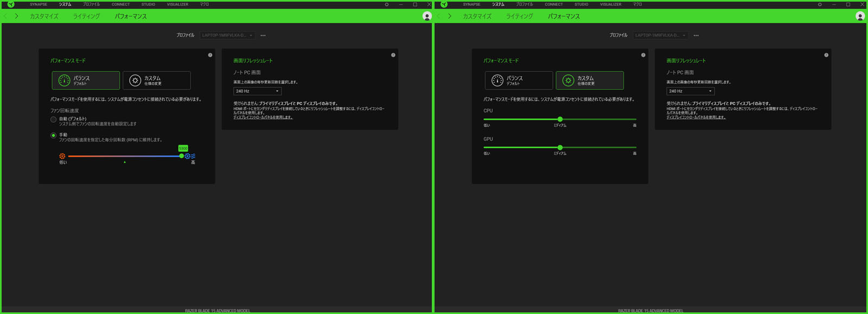Switch to ライティング tab in left window
Screen dimensions: 868x314
tap(86, 16)
